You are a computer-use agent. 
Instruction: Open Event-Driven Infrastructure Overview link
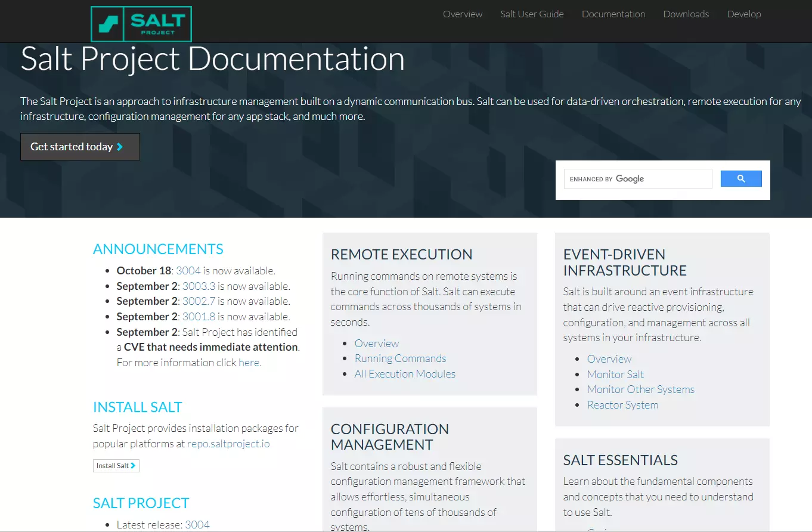(x=609, y=359)
